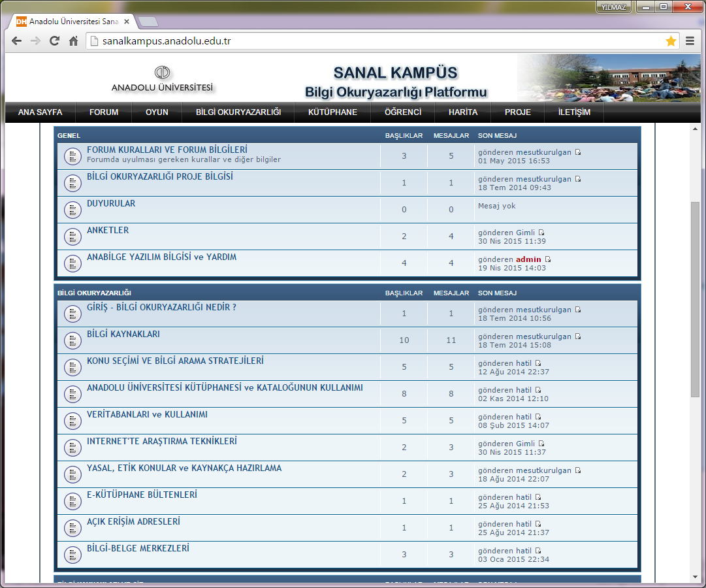This screenshot has height=588, width=706.
Task: Reload the page using the refresh icon
Action: pos(55,41)
